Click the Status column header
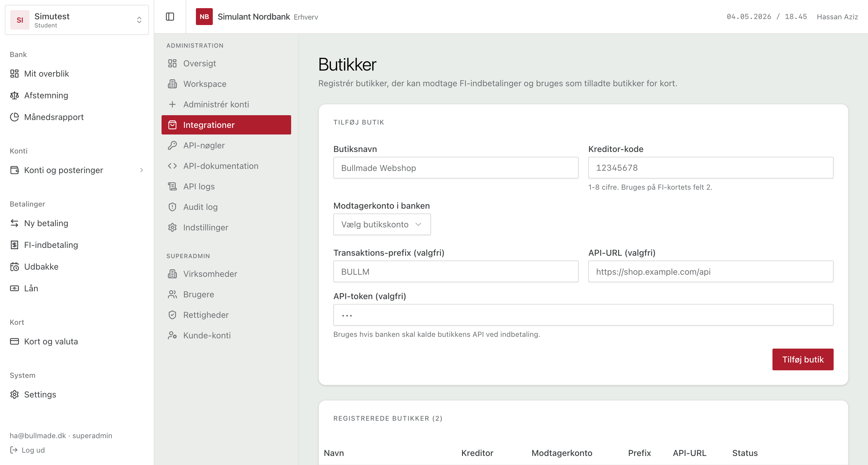 click(745, 453)
